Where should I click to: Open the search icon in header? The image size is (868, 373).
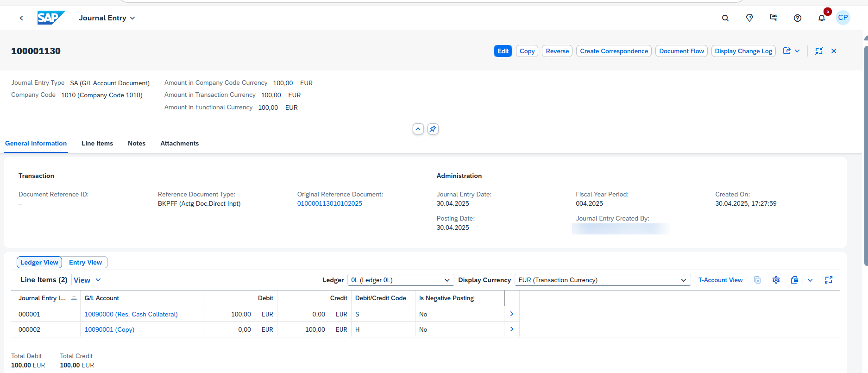click(x=725, y=18)
